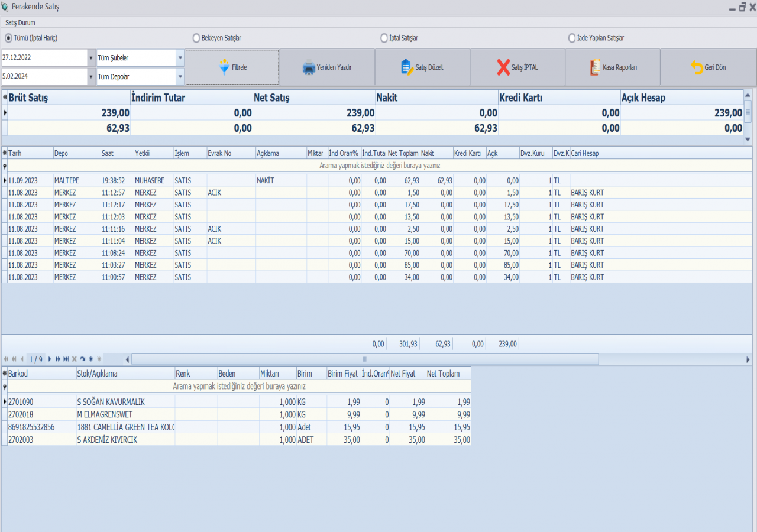Click the 1 / 9 record counter

(x=36, y=359)
